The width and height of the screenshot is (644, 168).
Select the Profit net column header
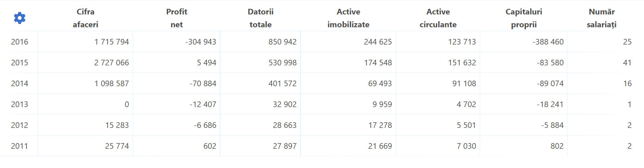pyautogui.click(x=177, y=18)
